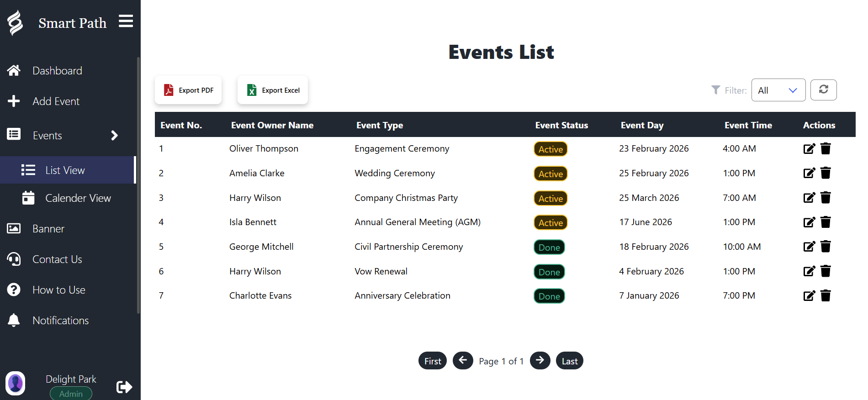Open the Dashboard menu item
Screen dimensions: 868x400
(x=57, y=71)
